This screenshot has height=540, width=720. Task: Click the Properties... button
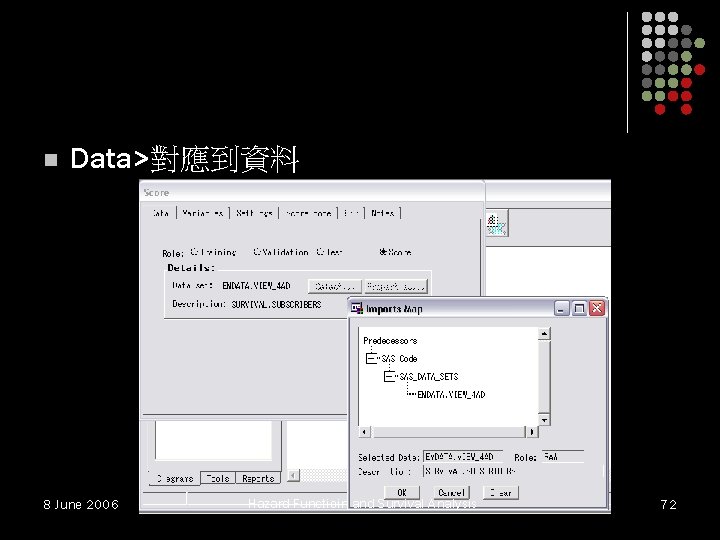pyautogui.click(x=396, y=287)
